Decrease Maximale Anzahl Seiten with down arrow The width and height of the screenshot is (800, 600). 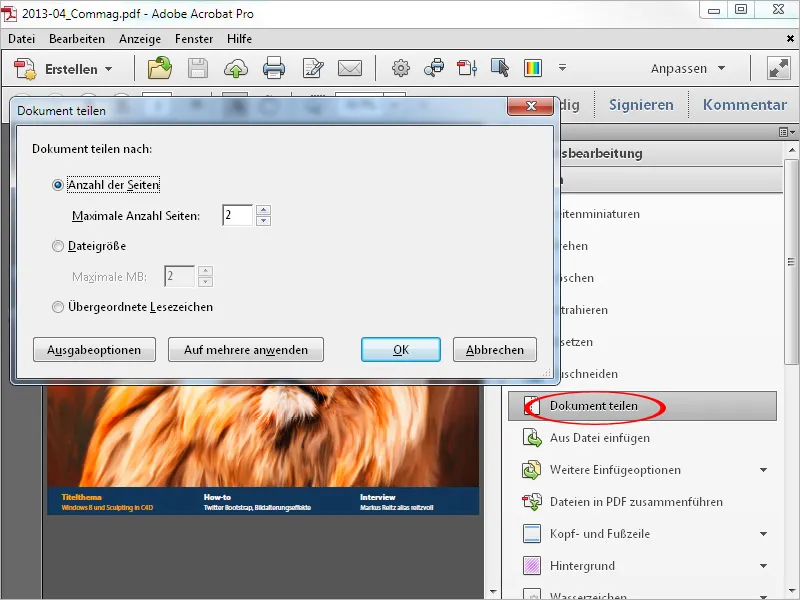(263, 220)
